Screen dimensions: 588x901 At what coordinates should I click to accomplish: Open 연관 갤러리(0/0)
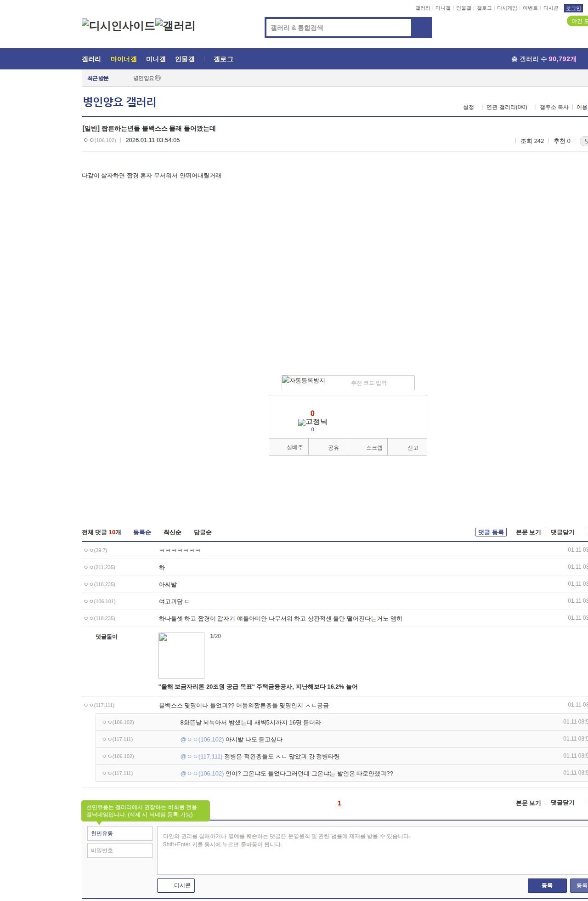(x=507, y=107)
